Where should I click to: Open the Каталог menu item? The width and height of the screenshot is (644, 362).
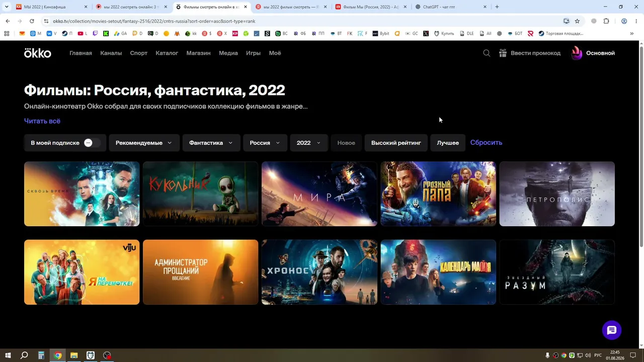point(167,53)
